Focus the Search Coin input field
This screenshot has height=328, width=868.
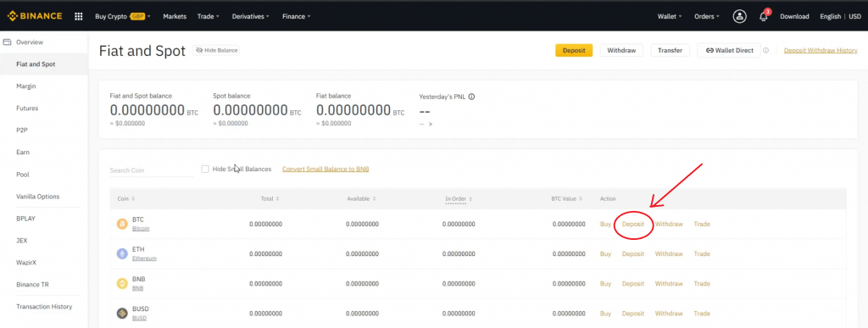coord(151,170)
